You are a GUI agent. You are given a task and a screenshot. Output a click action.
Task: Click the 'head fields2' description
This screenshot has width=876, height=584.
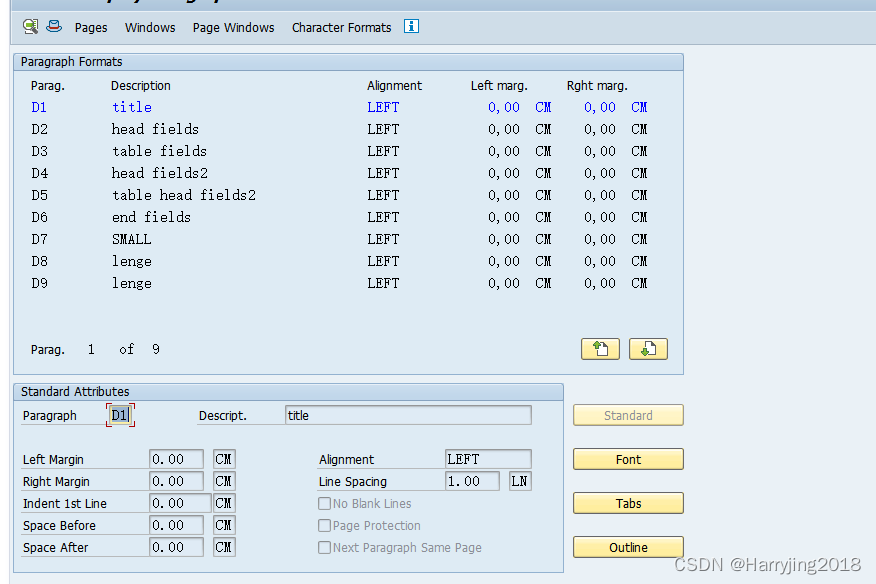(x=159, y=173)
